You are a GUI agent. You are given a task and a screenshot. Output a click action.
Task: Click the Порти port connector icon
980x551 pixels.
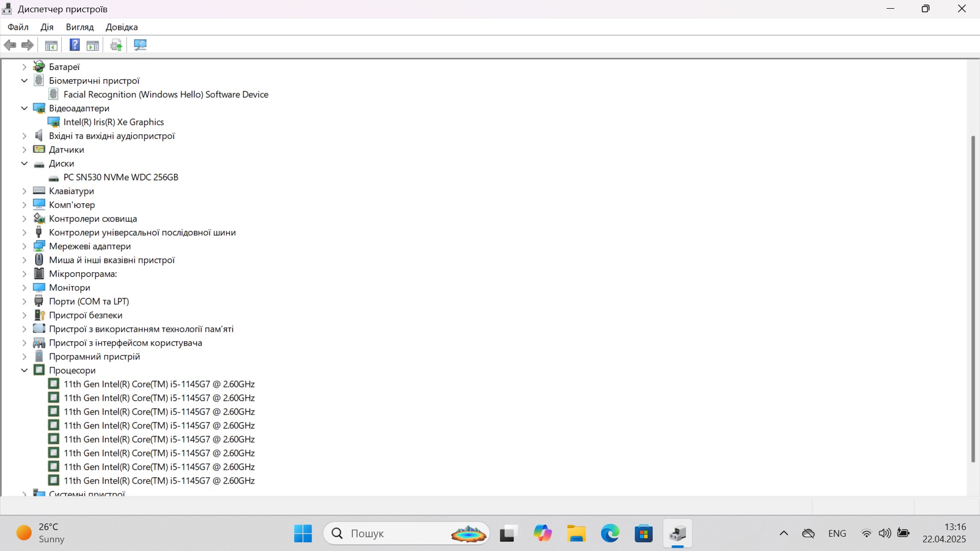pos(39,301)
